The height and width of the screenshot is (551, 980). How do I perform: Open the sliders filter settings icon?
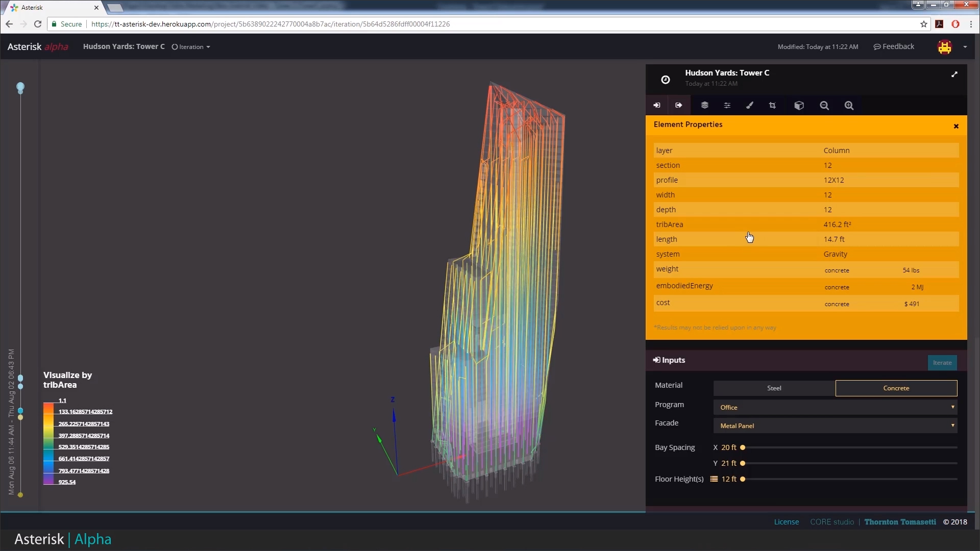pos(727,105)
